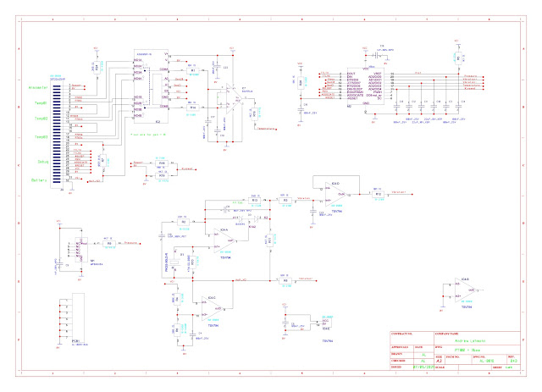Select resistor R24 above the connector
The image size is (542, 392).
coord(97,68)
